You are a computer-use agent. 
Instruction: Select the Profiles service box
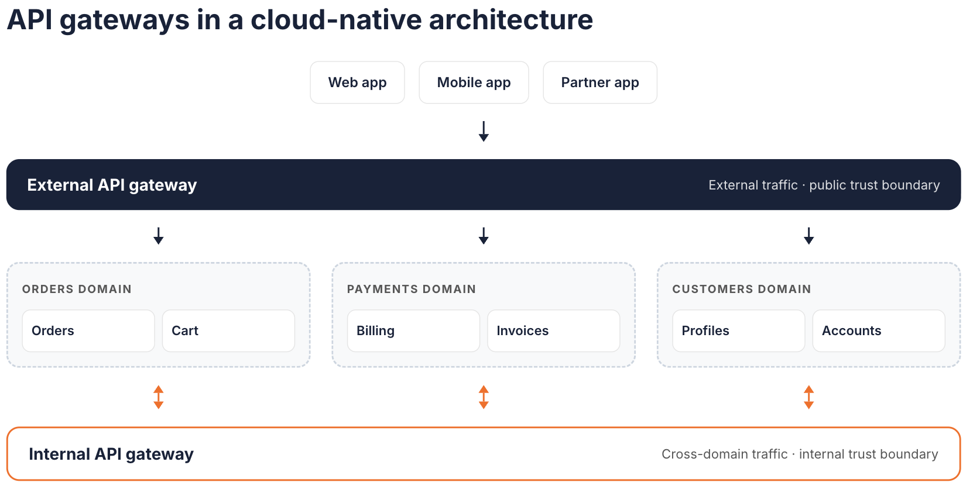(738, 330)
